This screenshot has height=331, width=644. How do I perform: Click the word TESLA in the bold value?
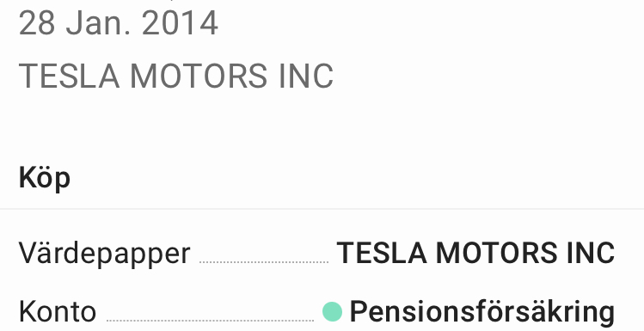382,253
